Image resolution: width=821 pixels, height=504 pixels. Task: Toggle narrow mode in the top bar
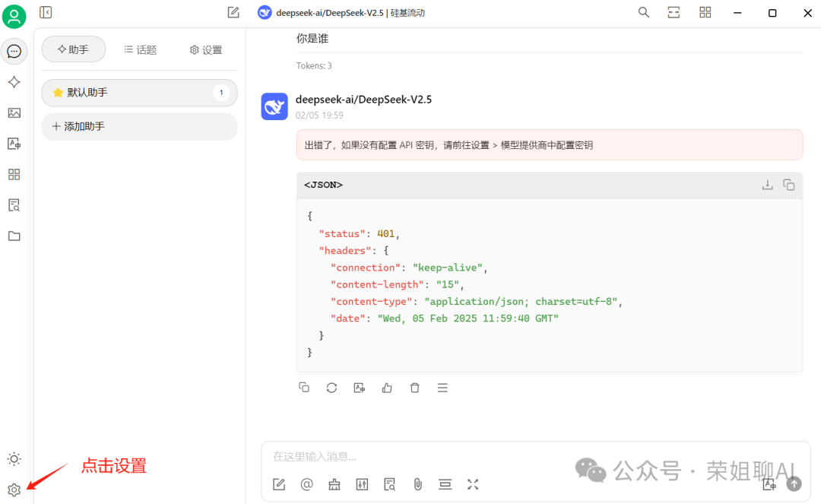point(674,13)
